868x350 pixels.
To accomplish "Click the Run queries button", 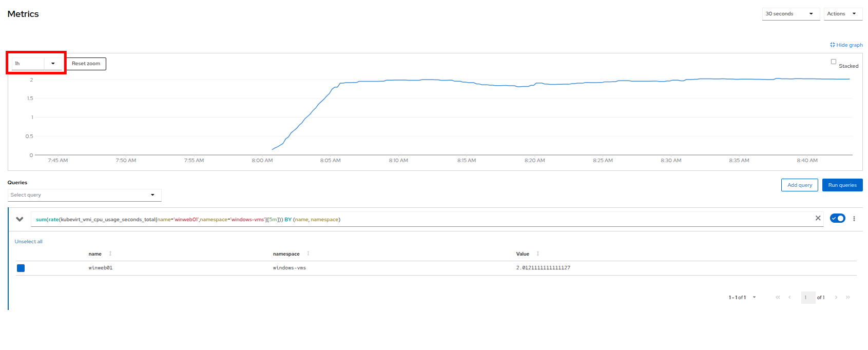I will pos(842,185).
